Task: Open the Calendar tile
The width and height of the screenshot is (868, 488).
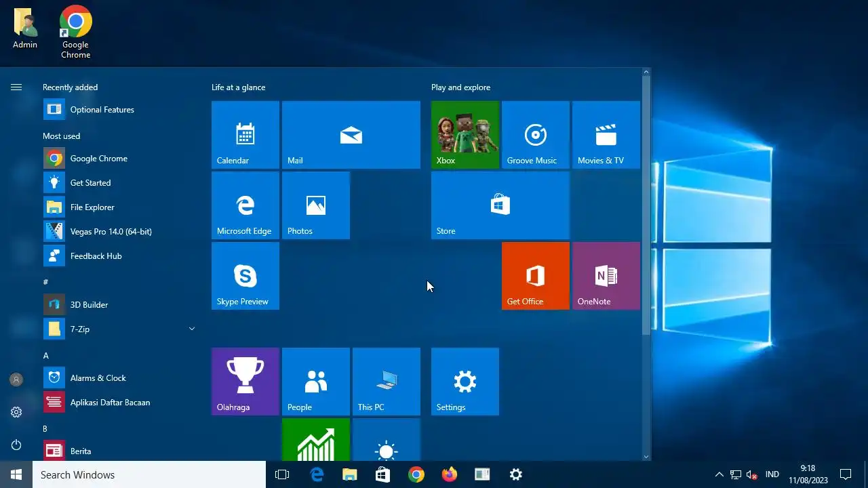Action: (x=245, y=135)
